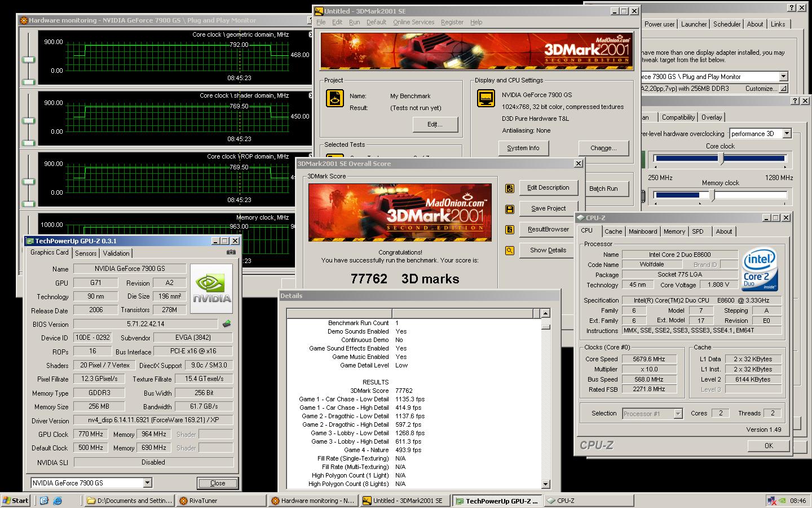Screen dimensions: 812x508
Task: Open the Windows Start menu
Action: coord(15,500)
